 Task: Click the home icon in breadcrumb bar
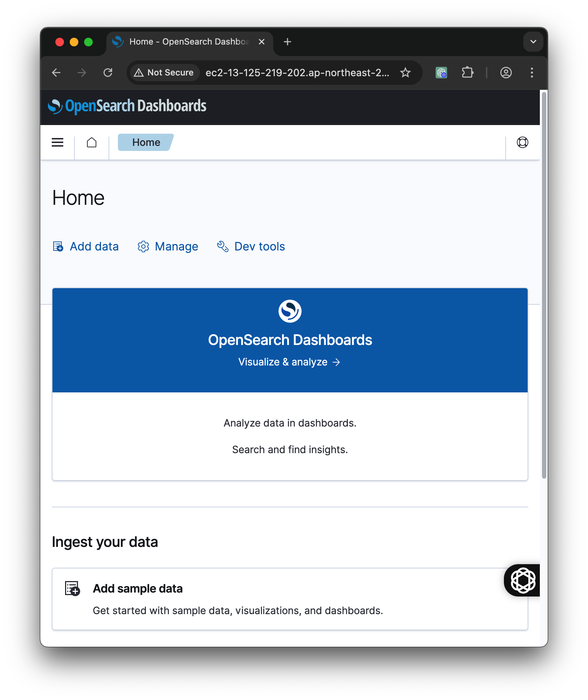pyautogui.click(x=92, y=142)
